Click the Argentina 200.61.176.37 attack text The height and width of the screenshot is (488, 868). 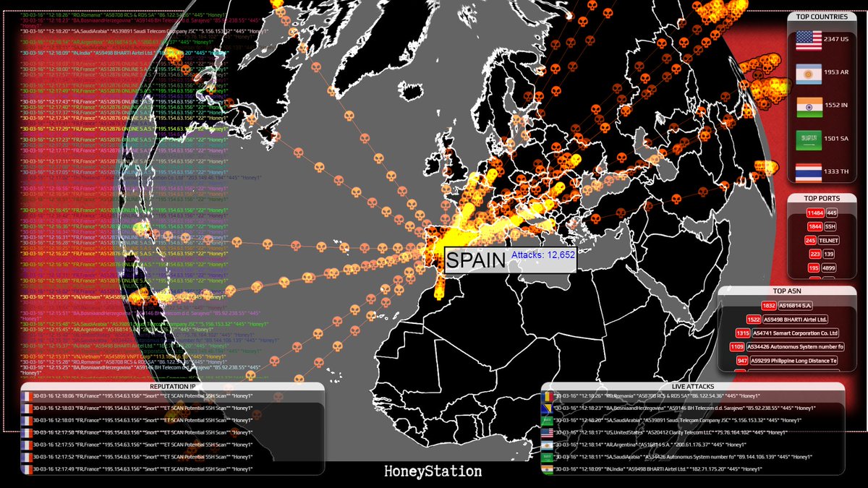(x=650, y=445)
